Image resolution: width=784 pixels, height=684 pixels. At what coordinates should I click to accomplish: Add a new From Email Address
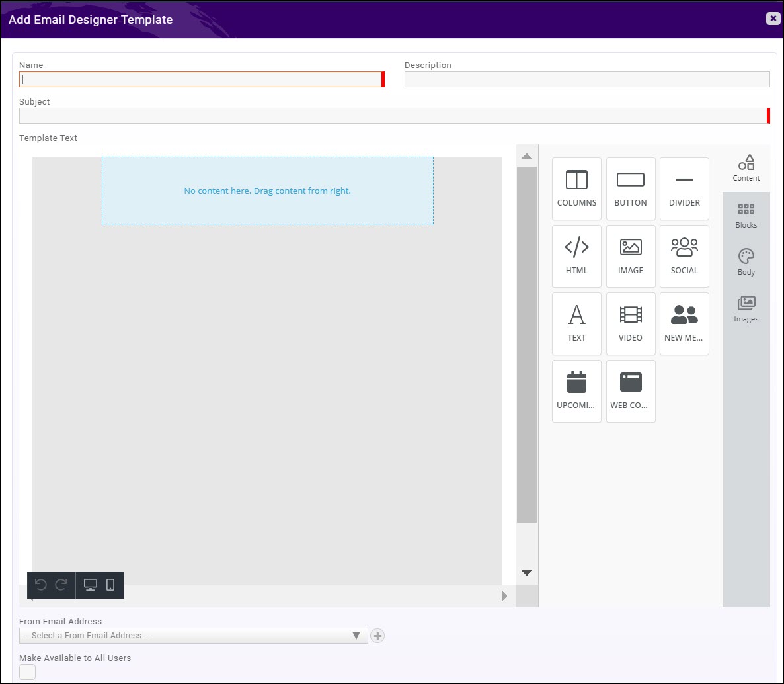[x=377, y=636]
